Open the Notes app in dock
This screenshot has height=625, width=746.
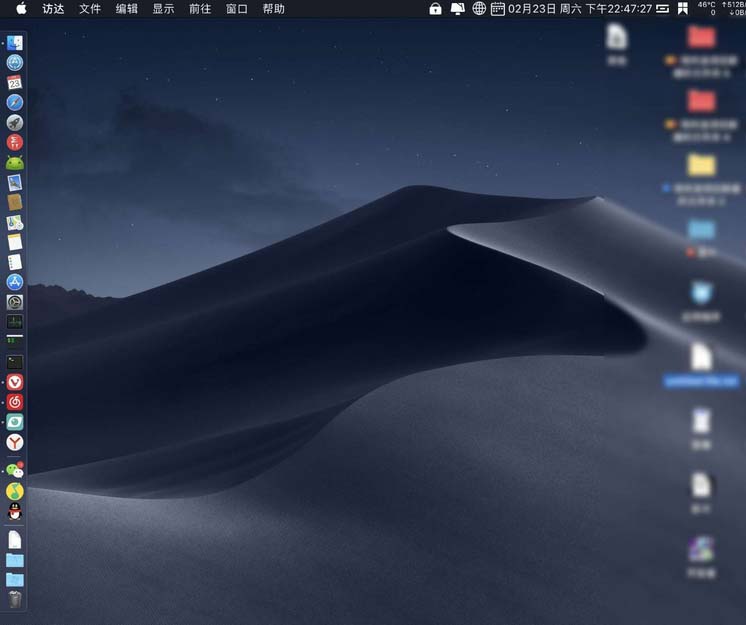click(x=15, y=242)
